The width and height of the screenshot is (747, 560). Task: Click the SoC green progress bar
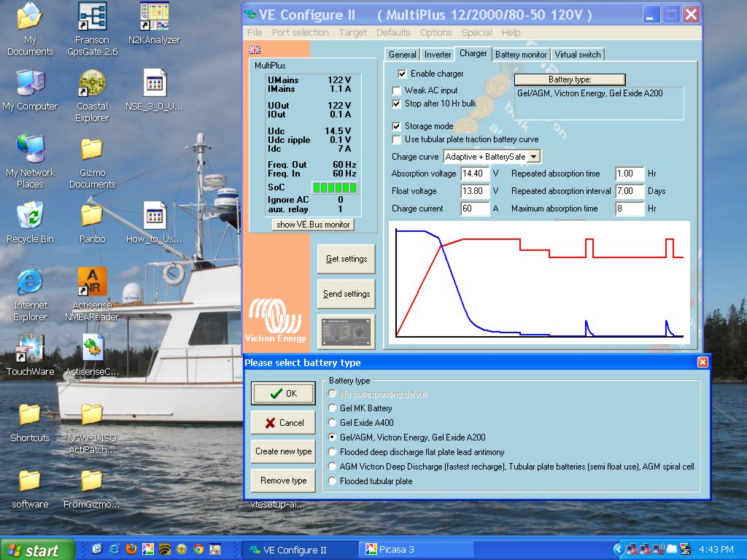[x=334, y=187]
